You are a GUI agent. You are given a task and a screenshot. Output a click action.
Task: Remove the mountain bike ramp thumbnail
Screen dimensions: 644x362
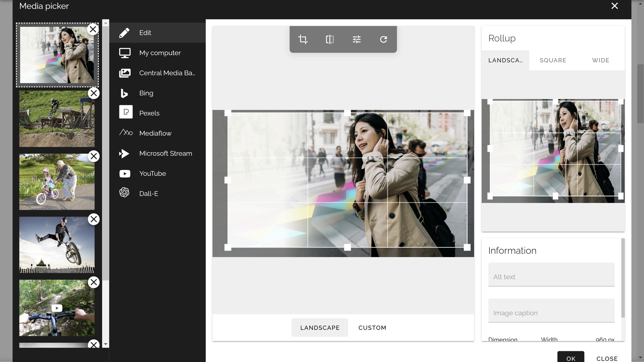tap(94, 93)
